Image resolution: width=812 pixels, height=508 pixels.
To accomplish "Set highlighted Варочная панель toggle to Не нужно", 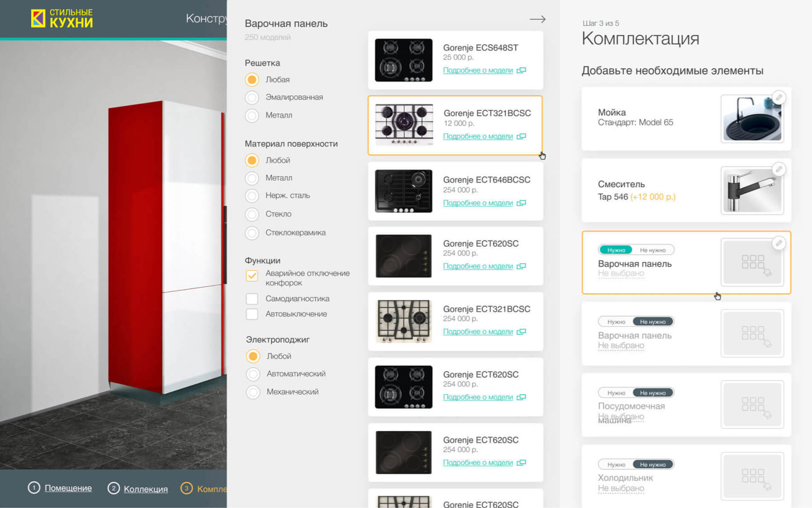I will point(653,250).
